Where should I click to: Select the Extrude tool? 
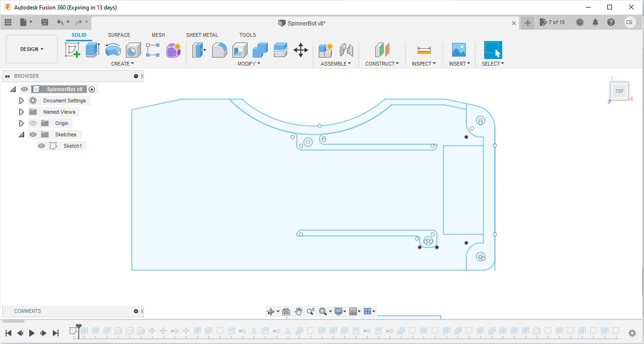coord(92,50)
